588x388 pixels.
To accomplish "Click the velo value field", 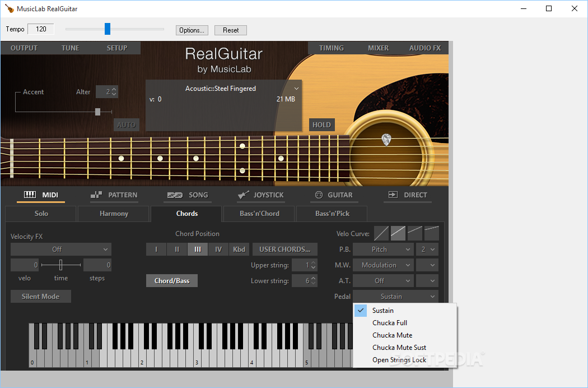I will pos(25,265).
